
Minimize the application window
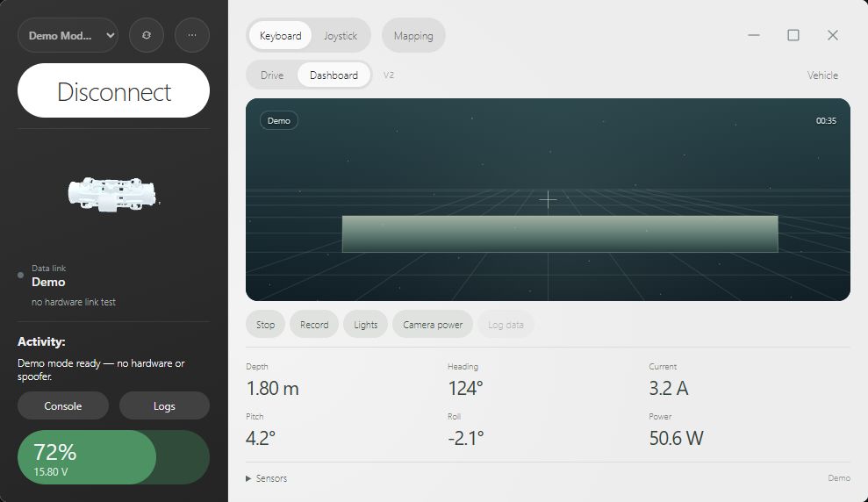(753, 35)
